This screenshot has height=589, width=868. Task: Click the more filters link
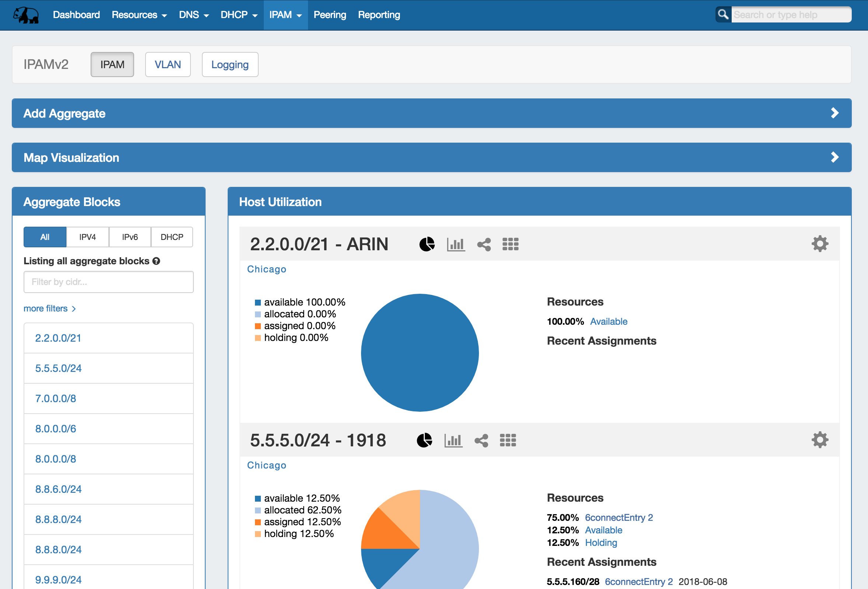[x=49, y=309]
